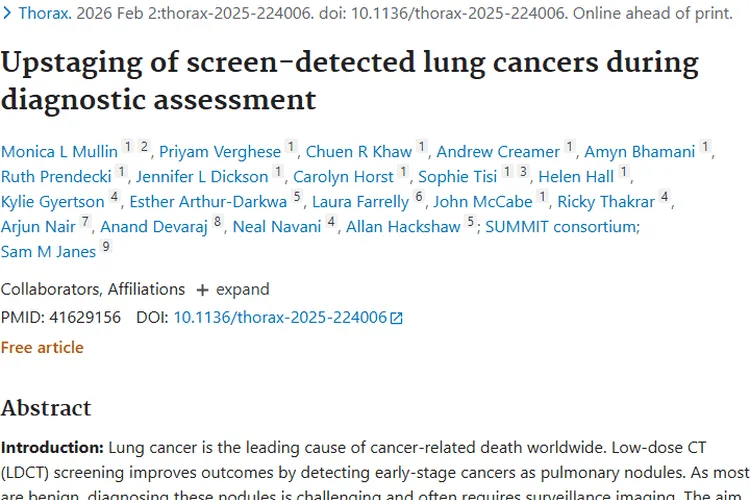Open author Sam M Janes

[47, 252]
